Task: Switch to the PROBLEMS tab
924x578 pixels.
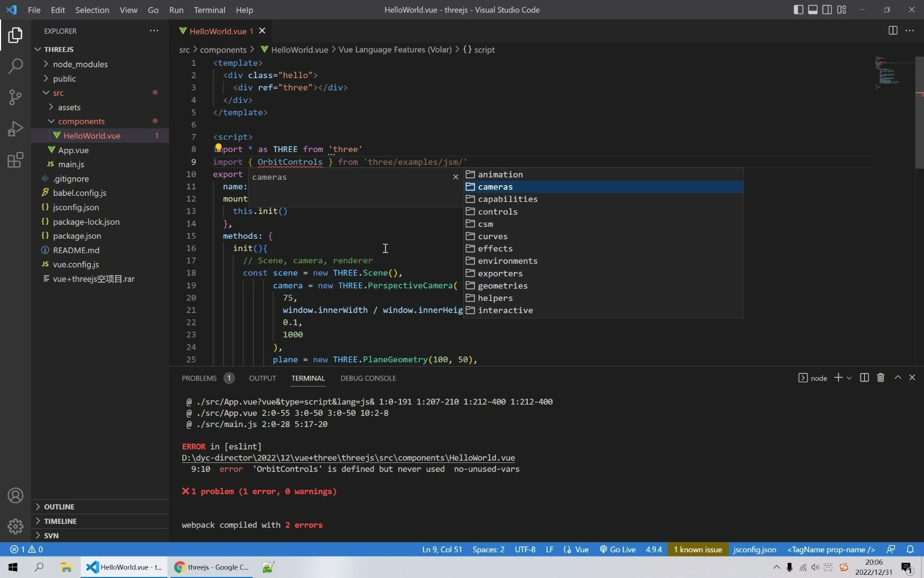Action: click(x=207, y=378)
